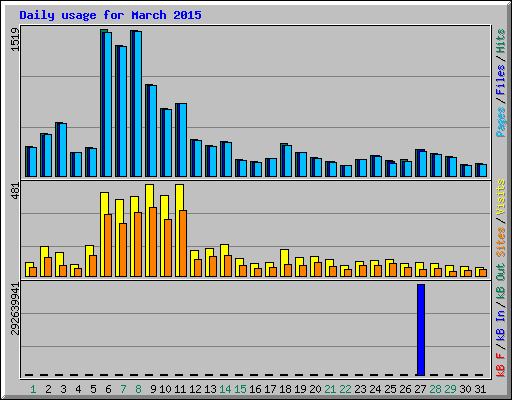Click the cyan pages bar for day 9
512x400 pixels.
(x=153, y=131)
